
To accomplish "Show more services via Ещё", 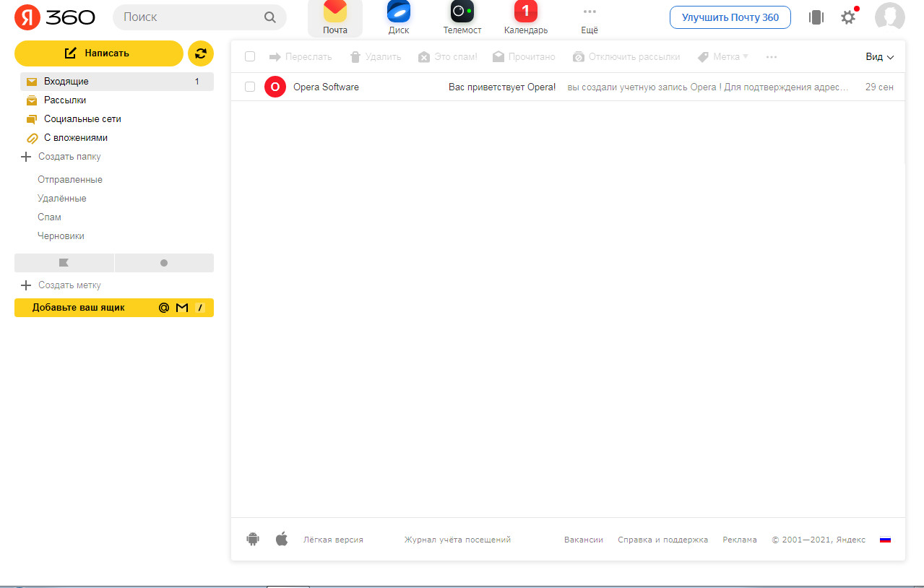I will tap(590, 17).
